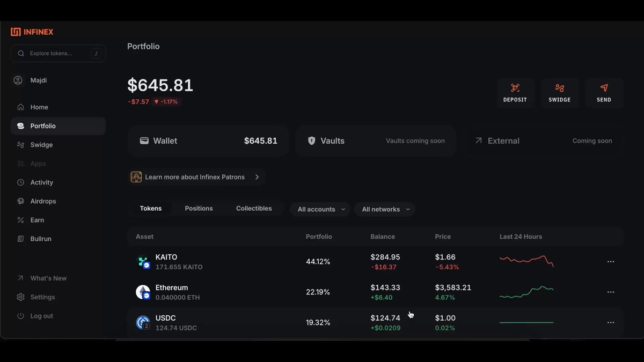Open the USDC row three-dot menu
Image resolution: width=644 pixels, height=362 pixels.
611,323
